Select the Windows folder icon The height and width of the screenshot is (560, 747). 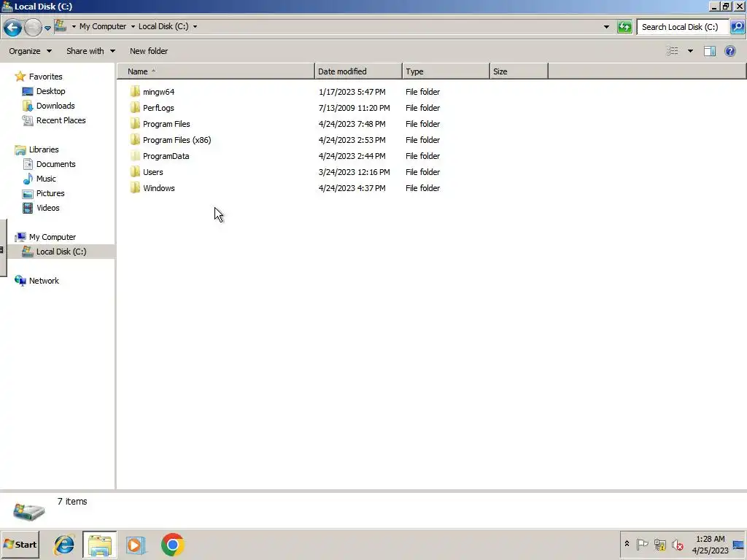point(135,188)
